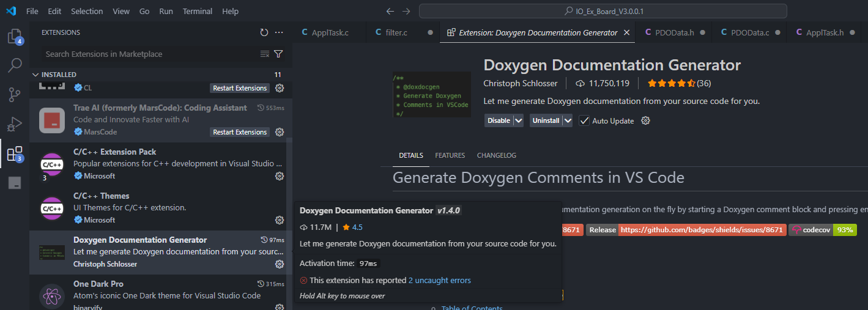Image resolution: width=868 pixels, height=310 pixels.
Task: Open the View menu
Action: 121,11
